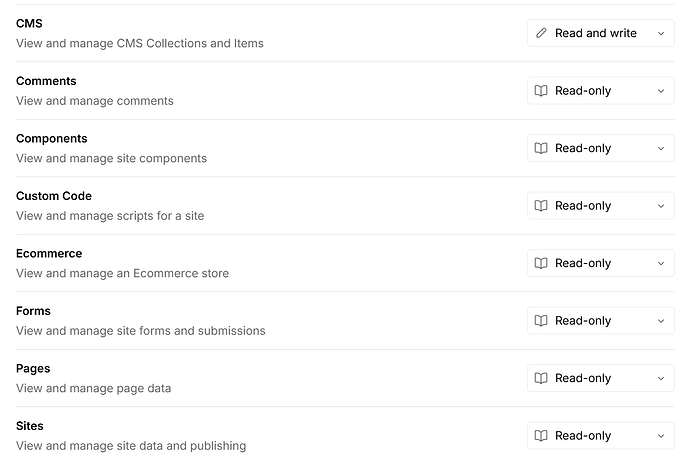The width and height of the screenshot is (690, 463).
Task: Click the book icon for Ecommerce permission
Action: coord(541,263)
